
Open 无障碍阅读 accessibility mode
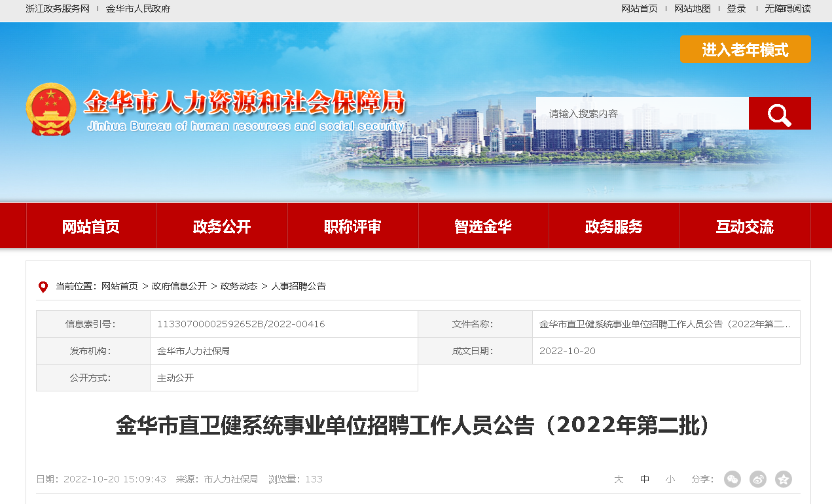pyautogui.click(x=787, y=9)
